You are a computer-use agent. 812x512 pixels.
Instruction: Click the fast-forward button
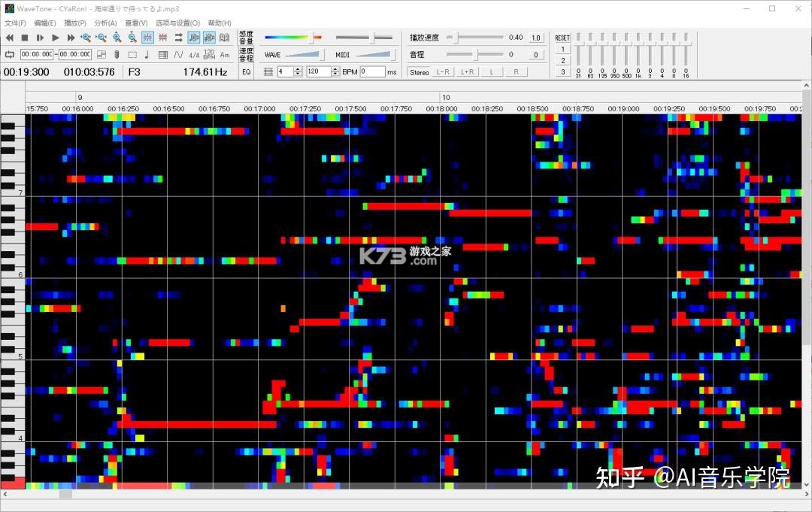click(x=71, y=38)
